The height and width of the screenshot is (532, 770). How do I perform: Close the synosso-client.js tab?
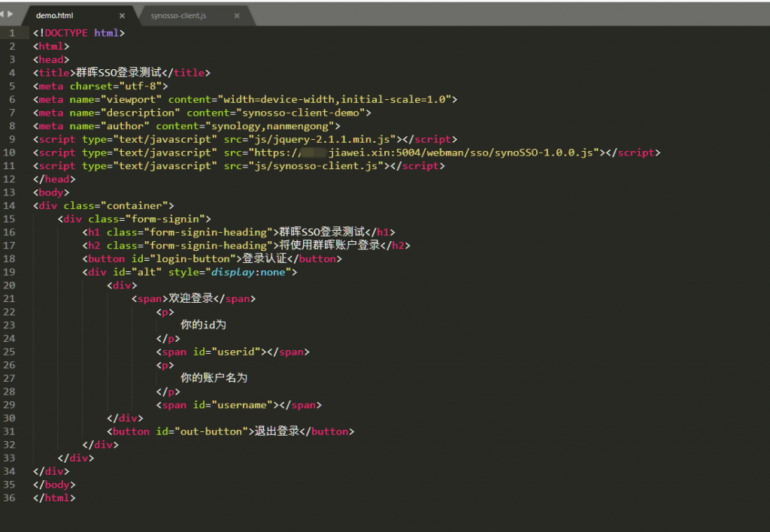(x=237, y=16)
